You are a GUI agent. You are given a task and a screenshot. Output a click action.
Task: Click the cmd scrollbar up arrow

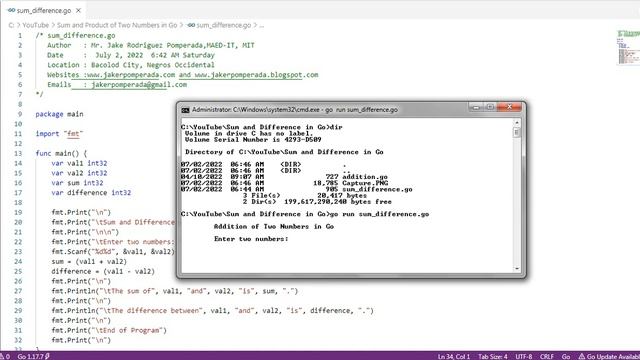tap(517, 122)
